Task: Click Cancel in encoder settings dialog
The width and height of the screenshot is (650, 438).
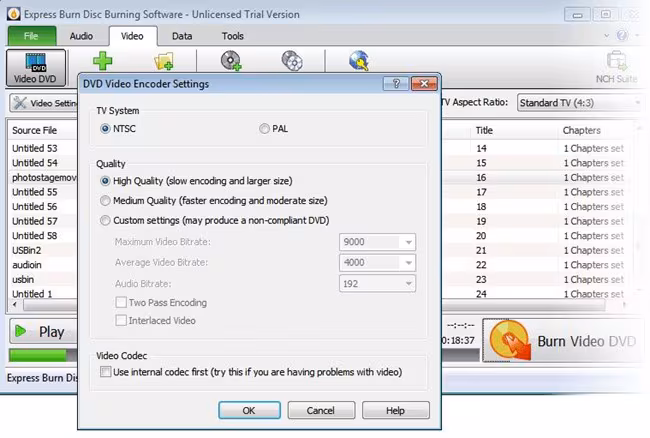Action: (x=321, y=410)
